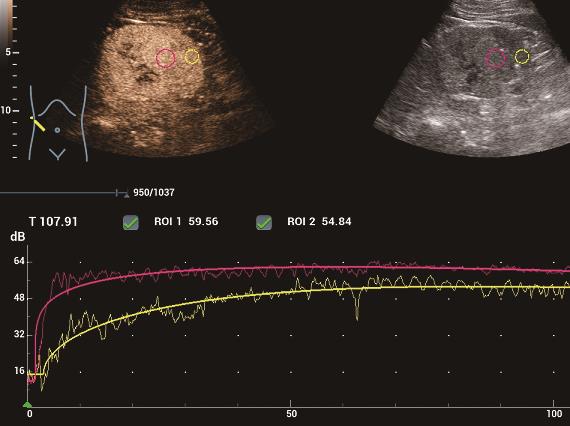Click the 5 cm depth scale marker
Viewport: 570px width, 426px height.
click(8, 52)
